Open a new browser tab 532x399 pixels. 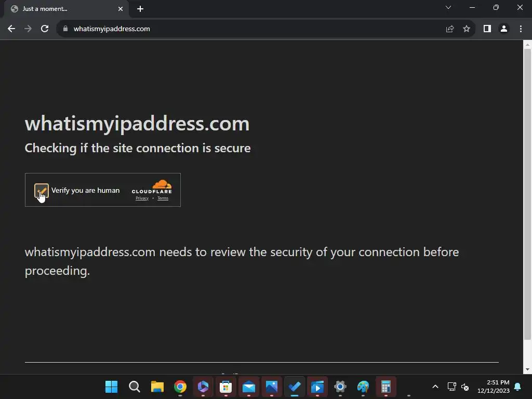140,9
